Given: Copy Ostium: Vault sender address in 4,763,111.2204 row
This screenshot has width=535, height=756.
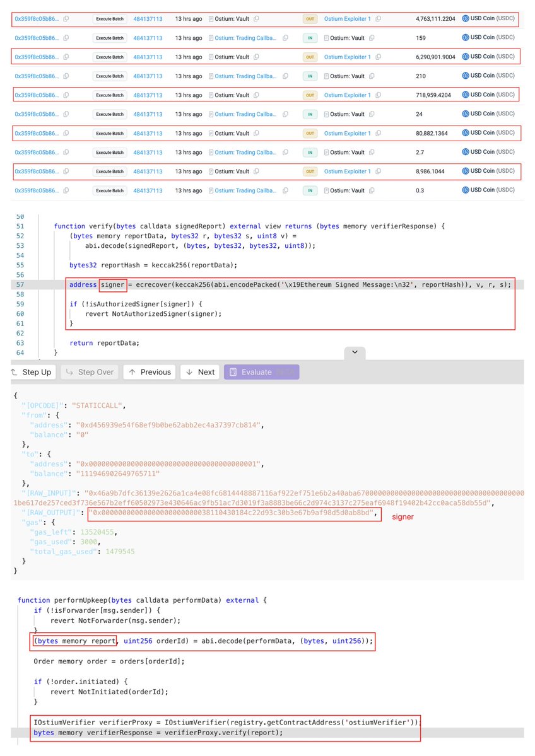Looking at the screenshot, I should tap(256, 19).
